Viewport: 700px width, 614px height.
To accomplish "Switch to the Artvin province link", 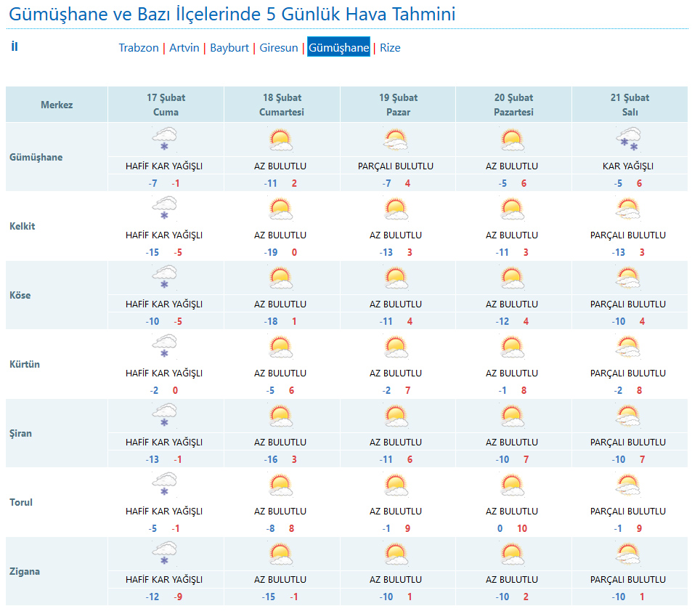I will click(184, 48).
